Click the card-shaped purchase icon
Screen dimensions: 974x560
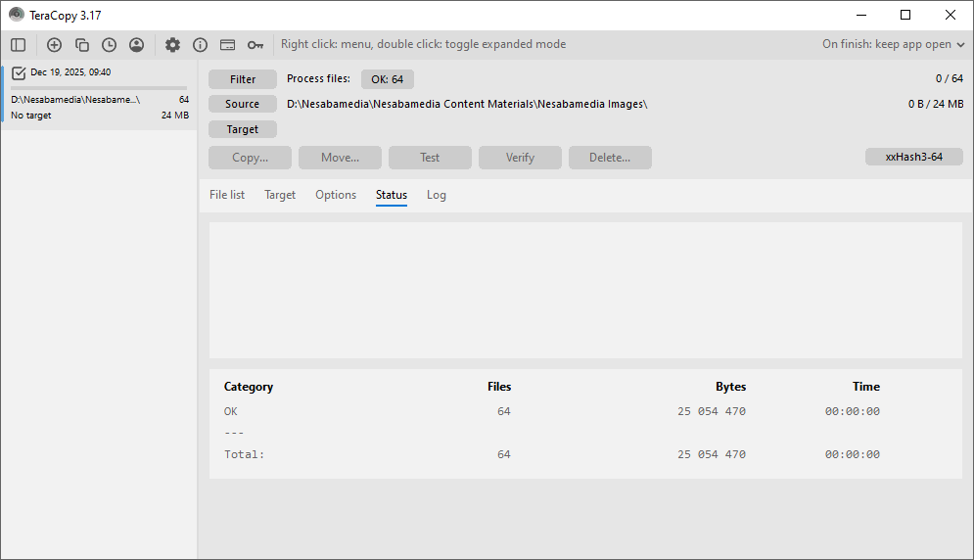point(227,45)
